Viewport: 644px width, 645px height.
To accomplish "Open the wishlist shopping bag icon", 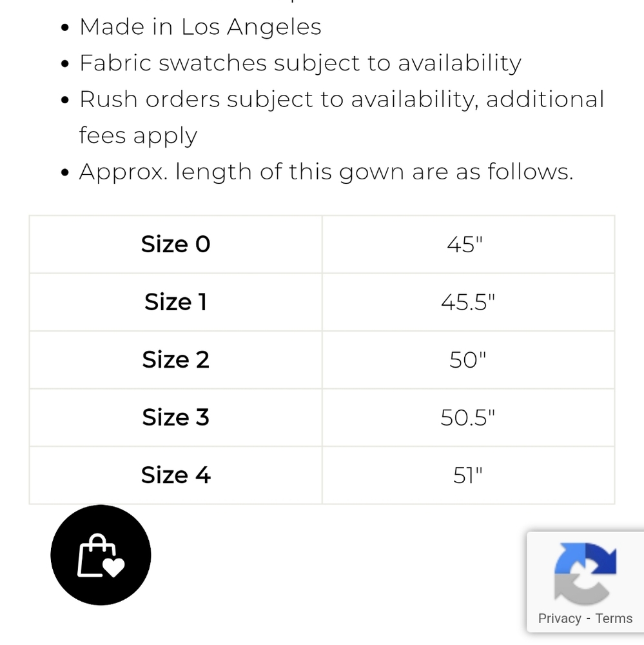I will tap(101, 555).
